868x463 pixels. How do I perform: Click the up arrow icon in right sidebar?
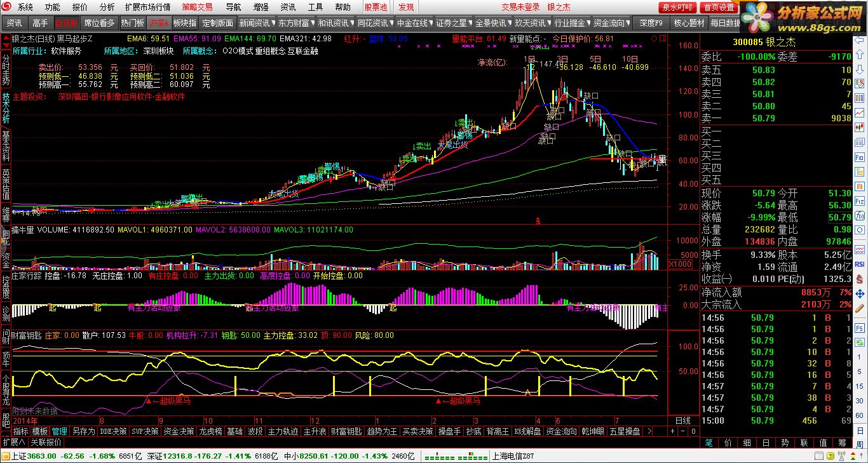point(858,54)
